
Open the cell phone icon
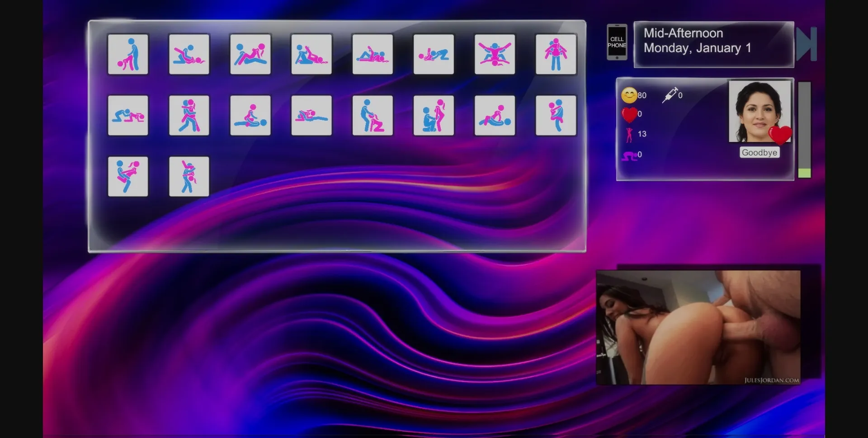(617, 42)
